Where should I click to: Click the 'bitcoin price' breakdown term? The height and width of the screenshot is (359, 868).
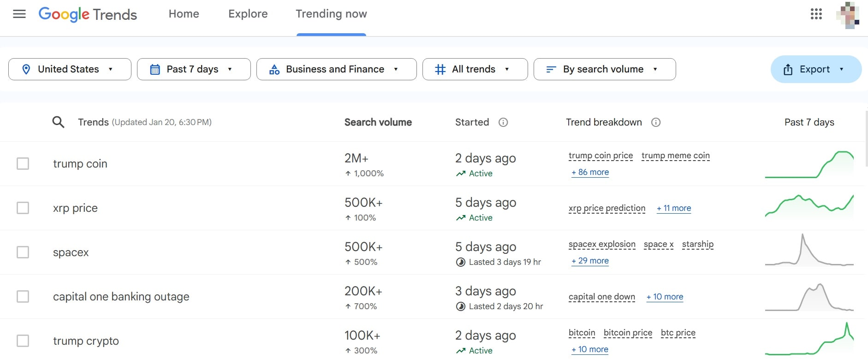(x=628, y=333)
